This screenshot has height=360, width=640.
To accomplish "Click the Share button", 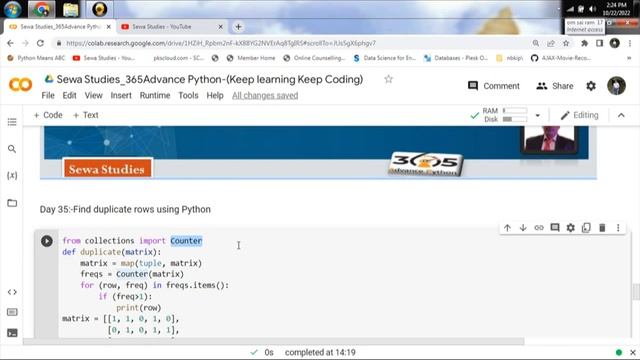I will point(555,86).
